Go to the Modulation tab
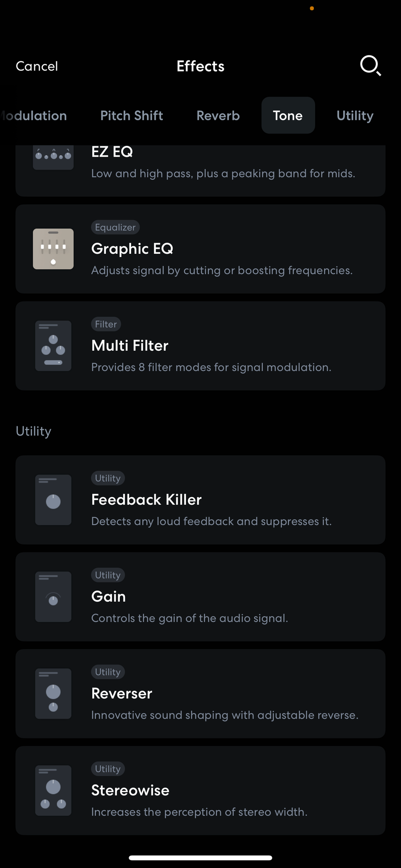The width and height of the screenshot is (401, 868). point(34,116)
